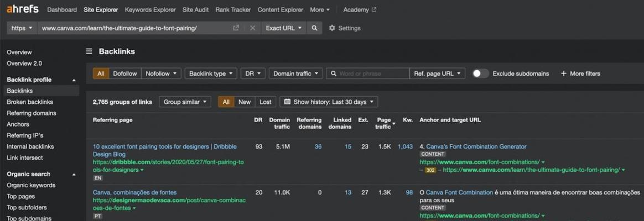Open Site Audit

[195, 9]
